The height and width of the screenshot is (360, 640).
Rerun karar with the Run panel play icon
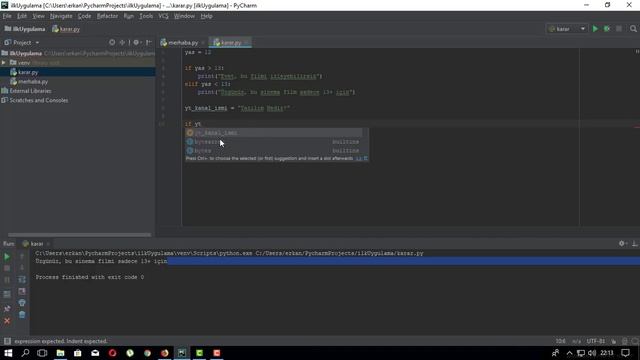[7, 257]
